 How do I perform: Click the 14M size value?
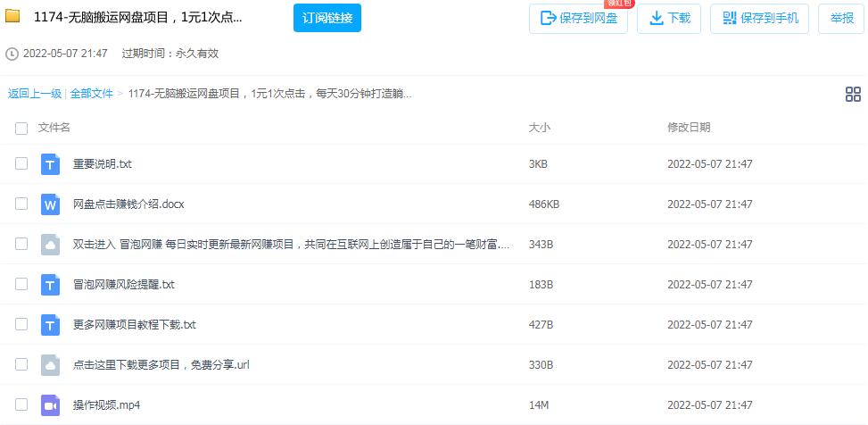[x=539, y=405]
